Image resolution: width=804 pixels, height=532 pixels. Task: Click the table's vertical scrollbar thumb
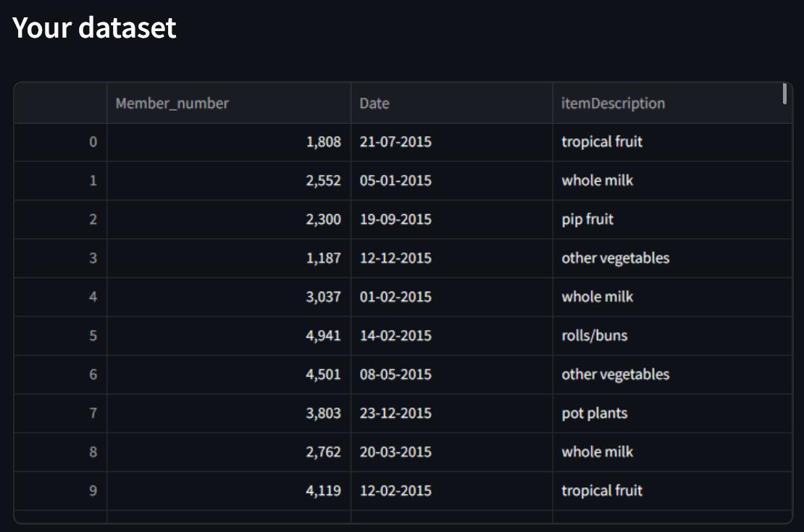point(784,94)
